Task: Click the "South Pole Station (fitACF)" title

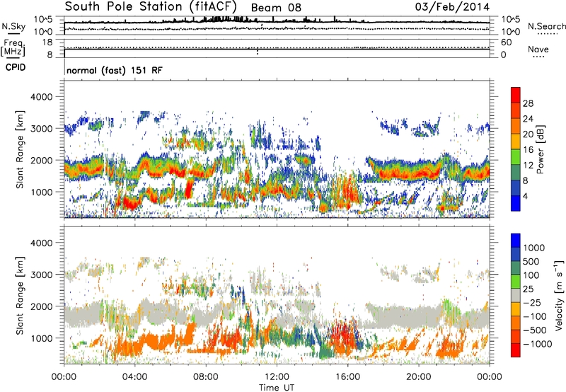Action: (x=151, y=7)
